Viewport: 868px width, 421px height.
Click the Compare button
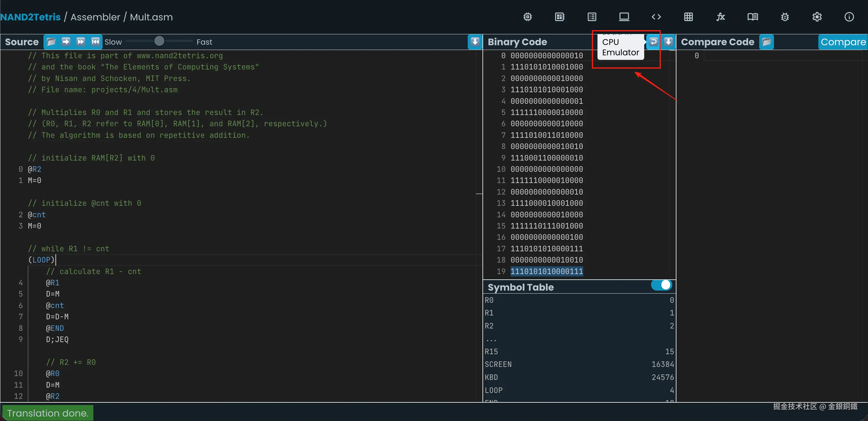843,42
